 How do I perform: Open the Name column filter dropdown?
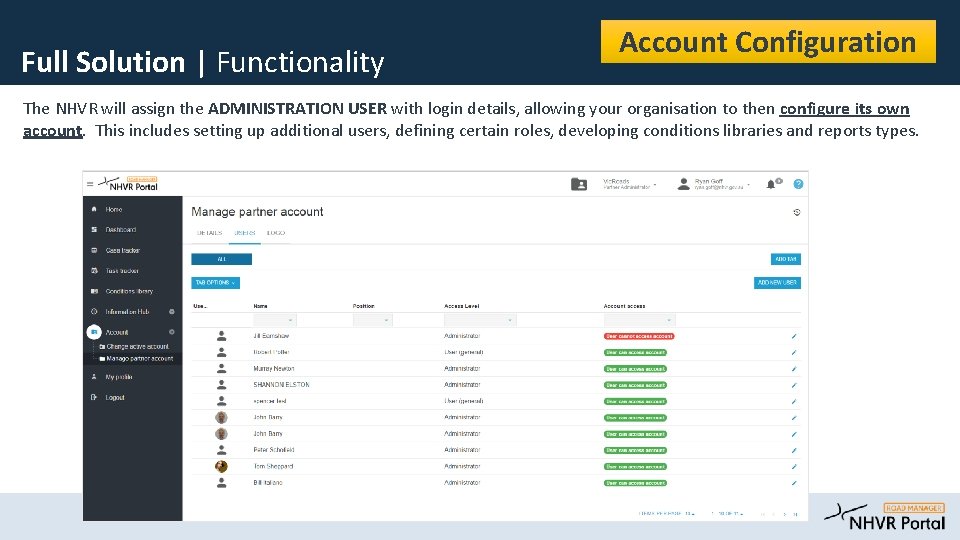click(x=275, y=320)
